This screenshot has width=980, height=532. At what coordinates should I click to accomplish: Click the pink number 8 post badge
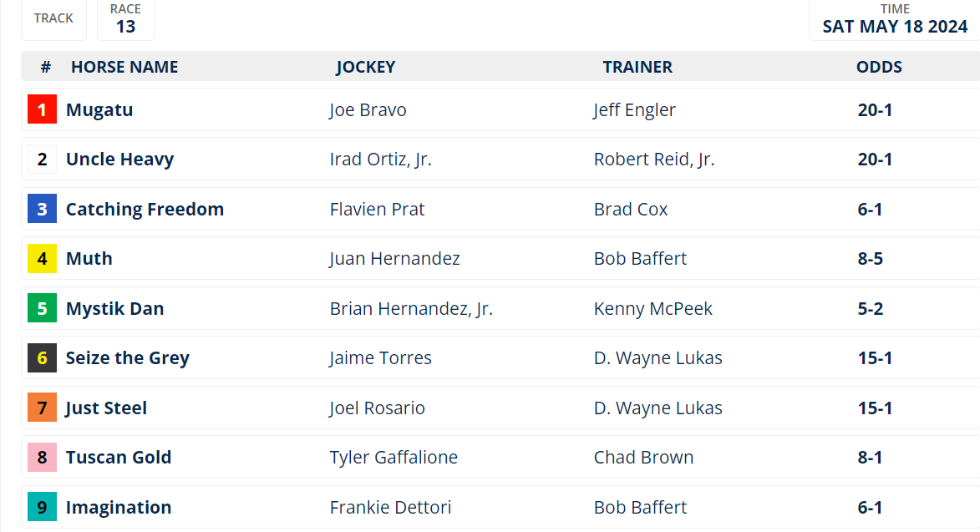(42, 458)
